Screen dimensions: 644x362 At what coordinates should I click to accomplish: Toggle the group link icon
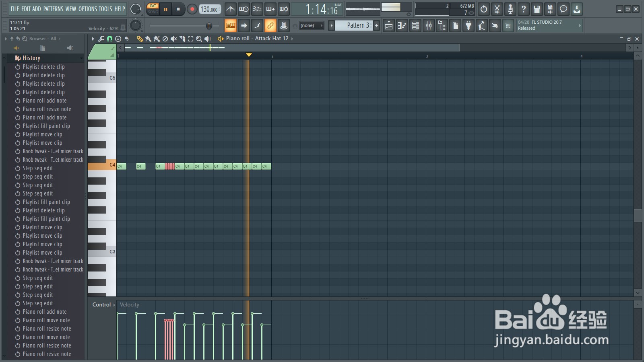(270, 26)
